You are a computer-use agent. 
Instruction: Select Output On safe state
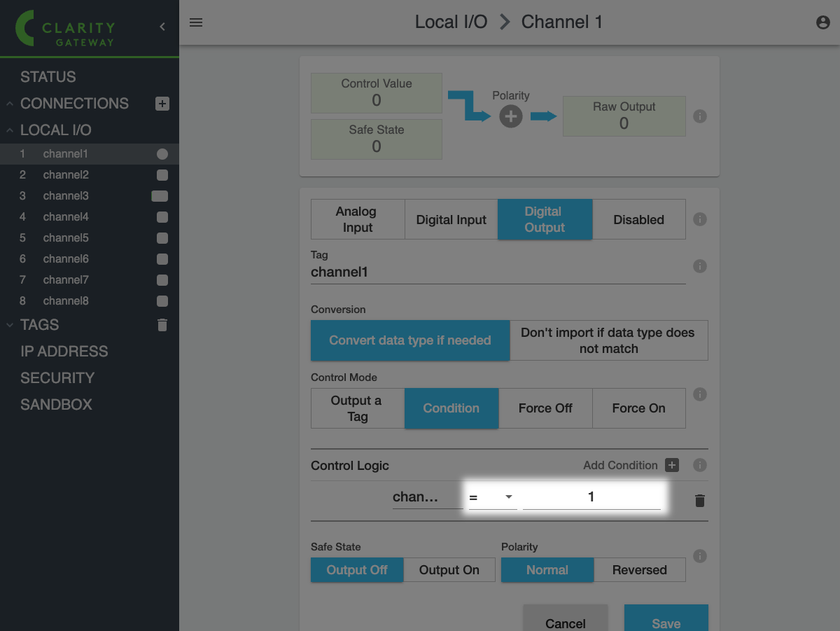click(449, 570)
